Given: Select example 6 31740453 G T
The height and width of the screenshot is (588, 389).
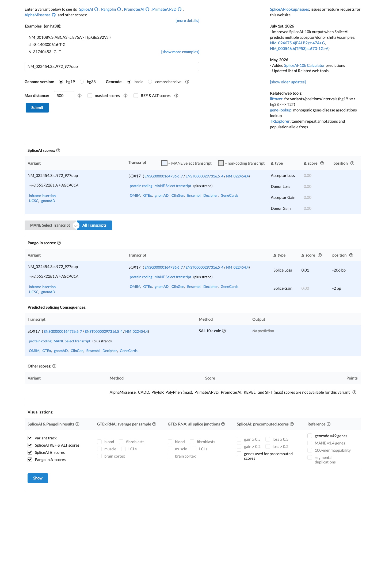Looking at the screenshot, I should [45, 52].
